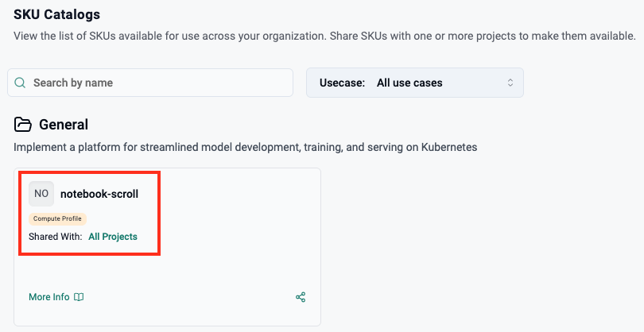The image size is (644, 332).
Task: Click the NO avatar on notebook-scroll card
Action: coord(41,194)
